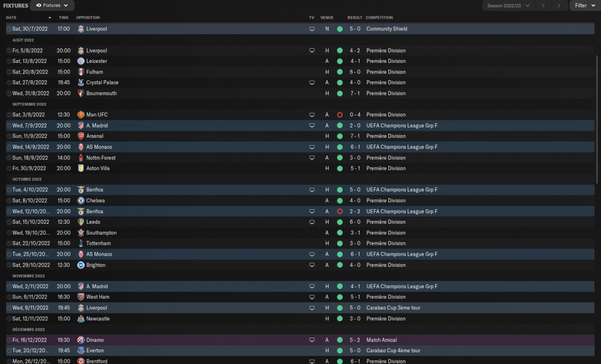The image size is (601, 364).
Task: Open the Community Shield competition link
Action: pyautogui.click(x=387, y=29)
